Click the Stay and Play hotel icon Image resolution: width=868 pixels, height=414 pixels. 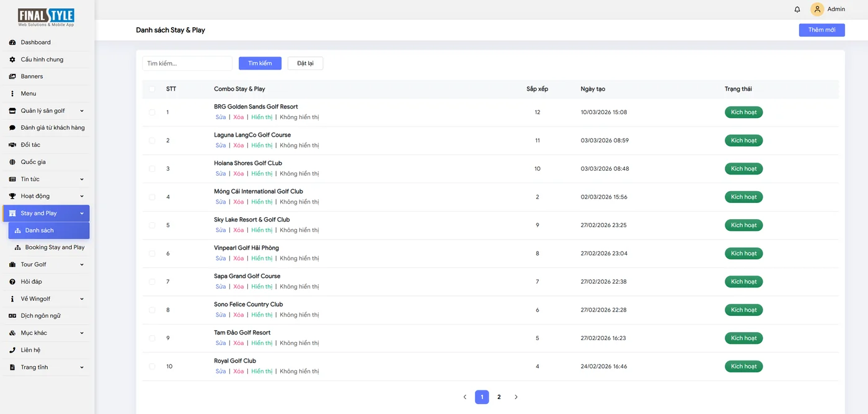click(x=12, y=213)
